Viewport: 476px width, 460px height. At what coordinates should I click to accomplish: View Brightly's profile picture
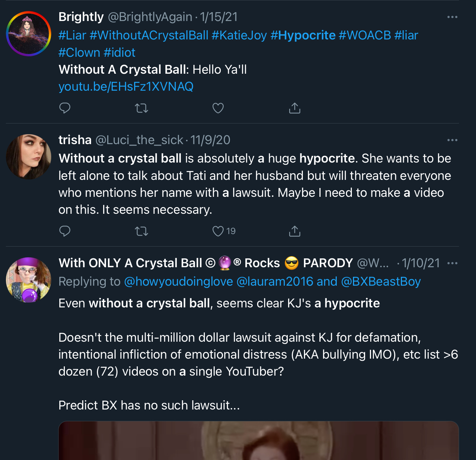[x=28, y=34]
